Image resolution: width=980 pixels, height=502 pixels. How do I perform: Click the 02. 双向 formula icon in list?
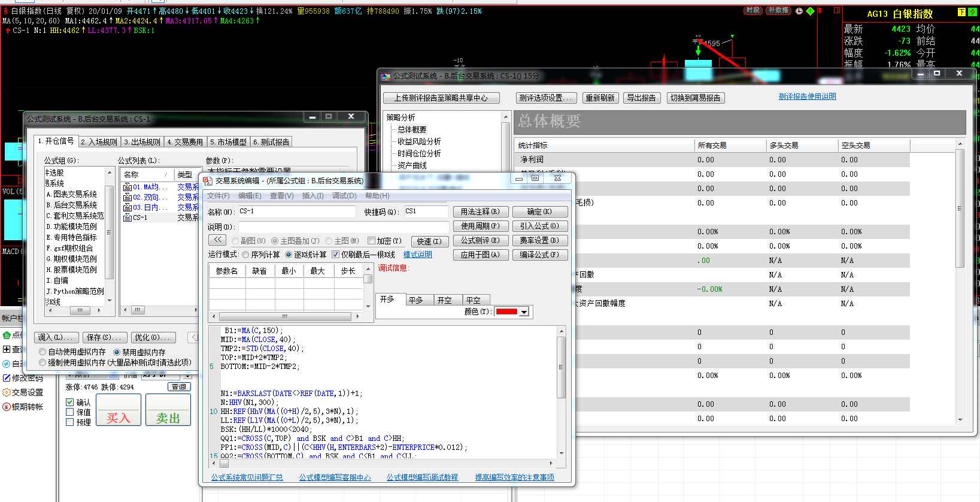coord(128,197)
